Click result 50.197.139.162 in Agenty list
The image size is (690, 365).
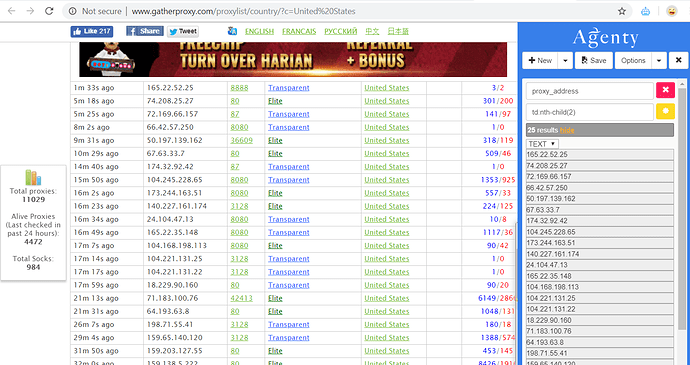point(600,199)
